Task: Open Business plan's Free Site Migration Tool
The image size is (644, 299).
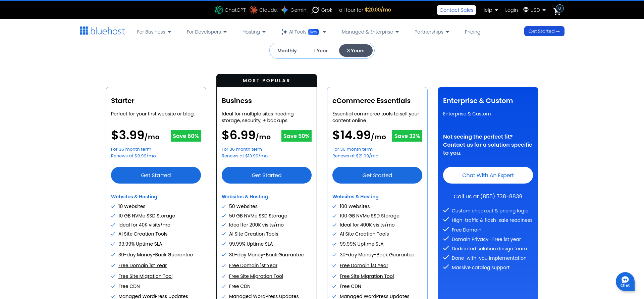Action: 256,276
